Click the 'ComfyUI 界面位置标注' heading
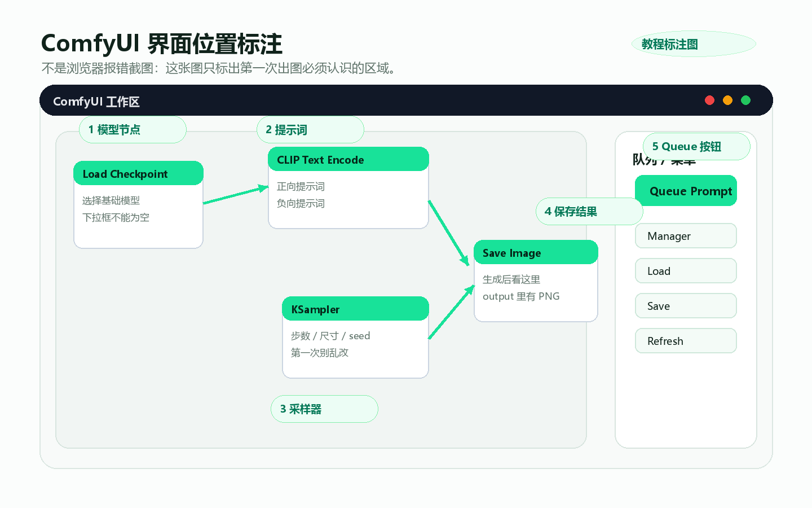This screenshot has width=812, height=508. click(x=162, y=43)
